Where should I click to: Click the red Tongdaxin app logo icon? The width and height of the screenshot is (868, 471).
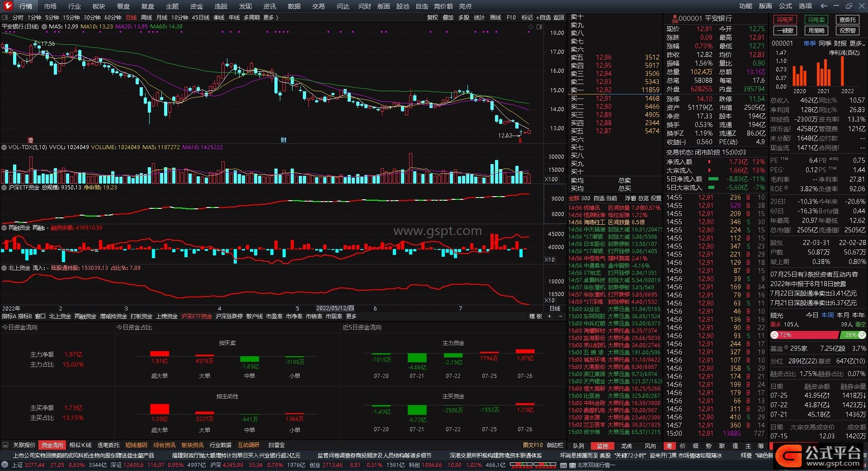click(x=8, y=6)
